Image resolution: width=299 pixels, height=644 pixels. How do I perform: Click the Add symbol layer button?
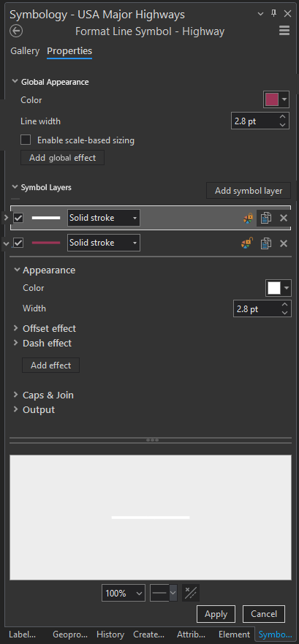[249, 191]
